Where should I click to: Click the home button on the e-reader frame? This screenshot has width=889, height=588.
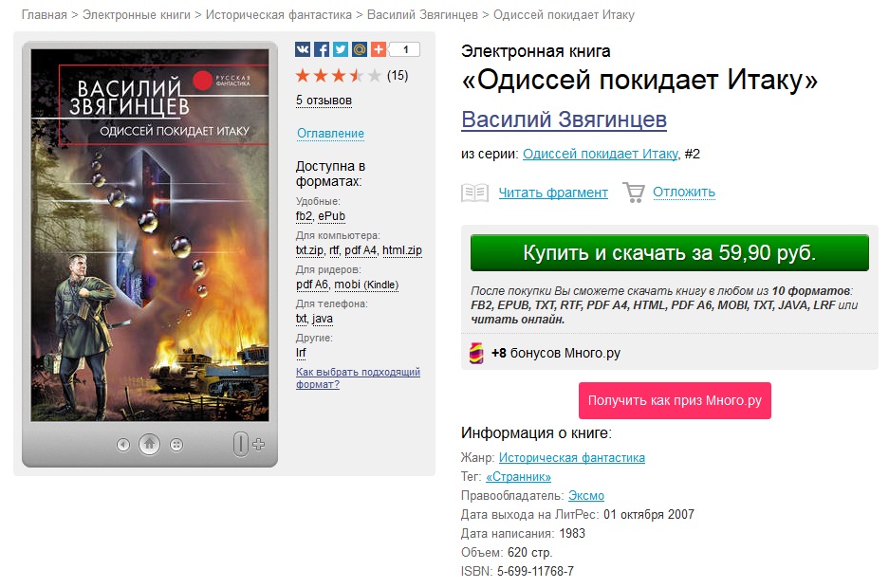click(x=149, y=444)
